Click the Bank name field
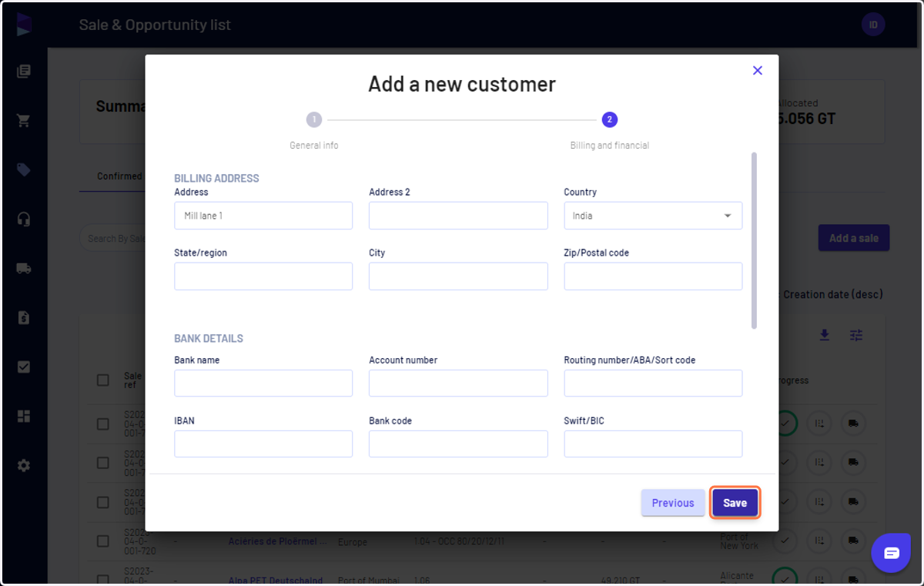This screenshot has width=924, height=586. 263,383
